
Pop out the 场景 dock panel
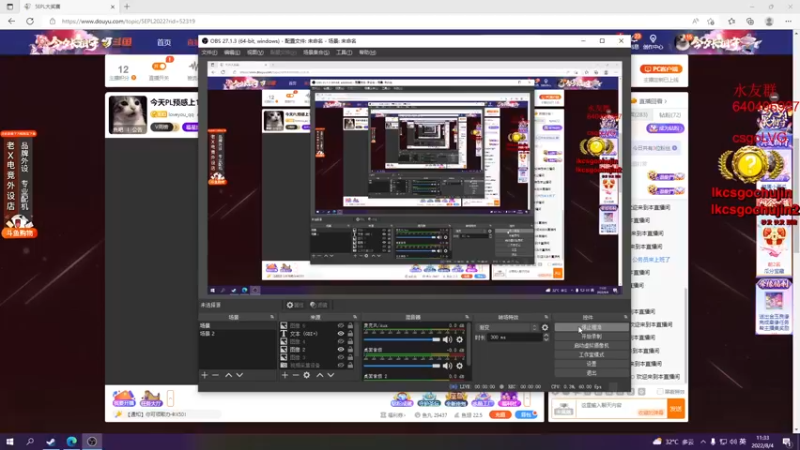coord(272,317)
